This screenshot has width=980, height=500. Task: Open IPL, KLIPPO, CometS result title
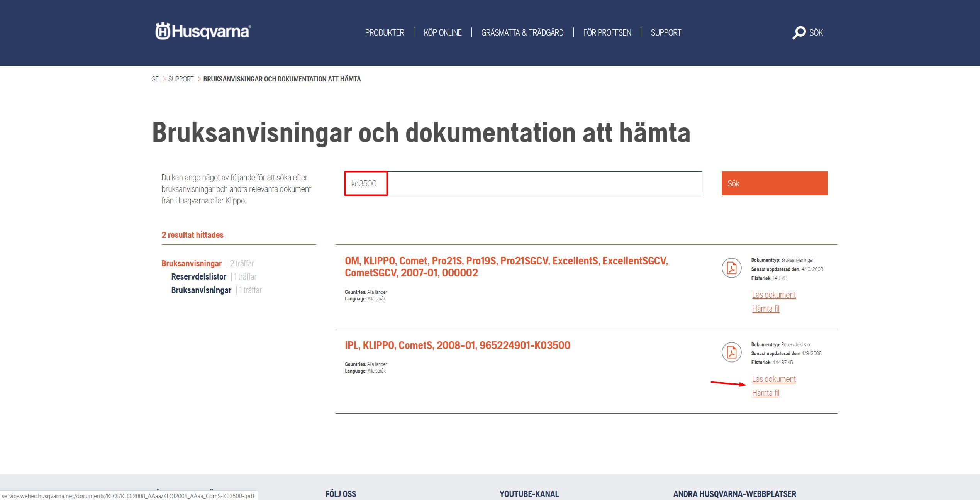pos(458,345)
